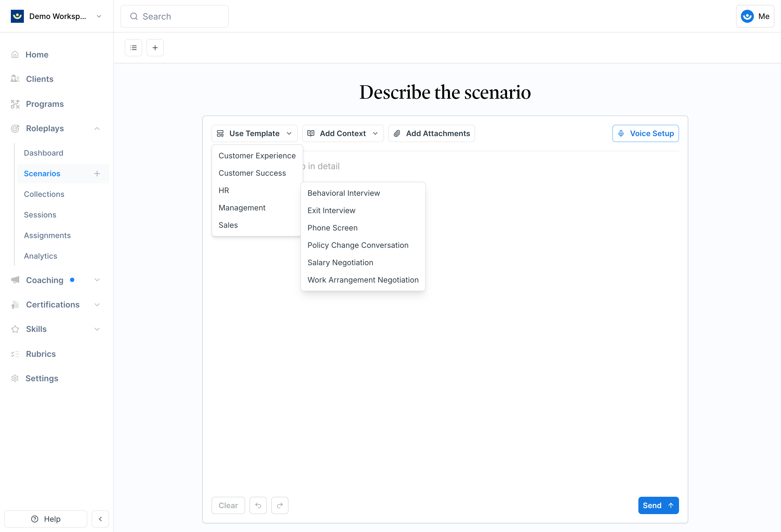The width and height of the screenshot is (781, 532).
Task: Click the undo arrow icon
Action: [x=258, y=505]
